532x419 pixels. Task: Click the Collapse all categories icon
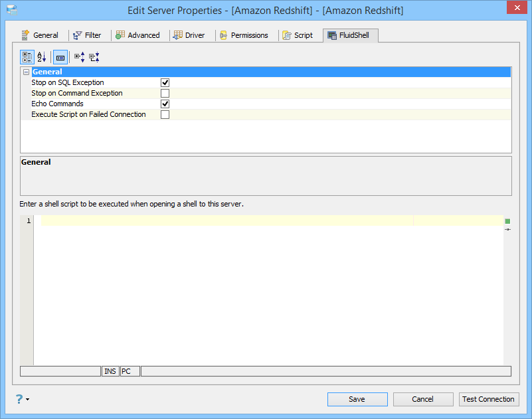coord(94,57)
